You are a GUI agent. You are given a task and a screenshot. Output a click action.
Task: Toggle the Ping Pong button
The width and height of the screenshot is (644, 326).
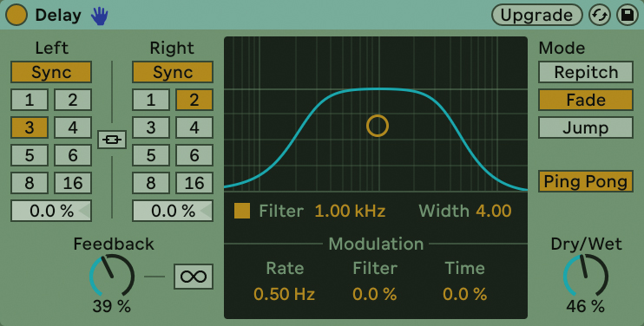[586, 182]
